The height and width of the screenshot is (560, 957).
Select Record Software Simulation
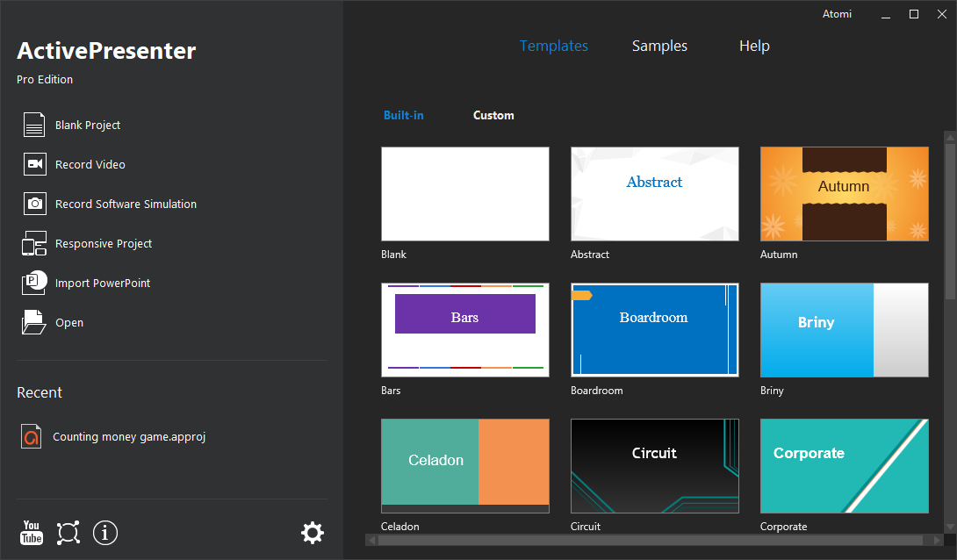126,205
